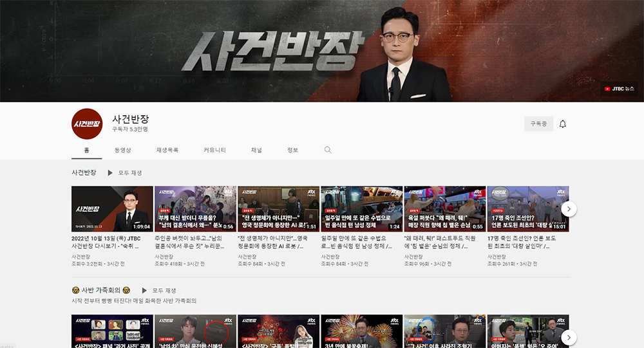The width and height of the screenshot is (644, 348).
Task: Click channel name under the 다시보기 video
Action: pos(80,257)
